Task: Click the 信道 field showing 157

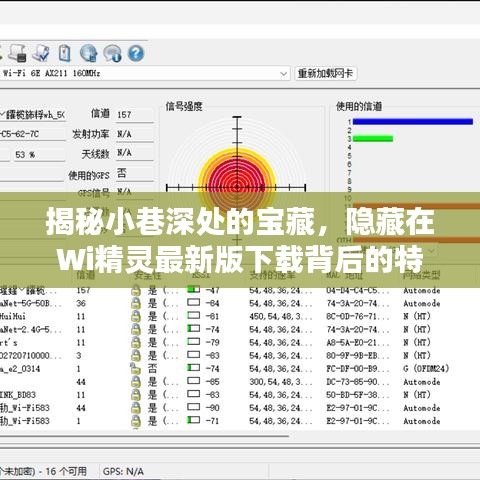Action: pyautogui.click(x=135, y=115)
